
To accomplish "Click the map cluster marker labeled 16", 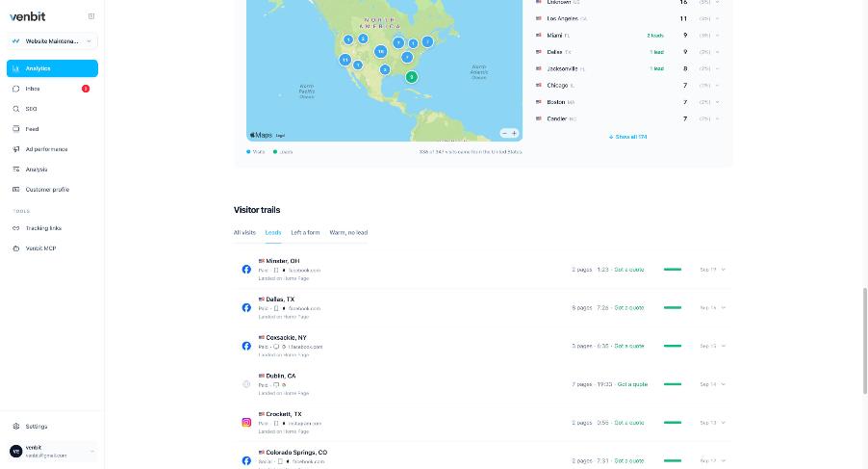I will 380,51.
